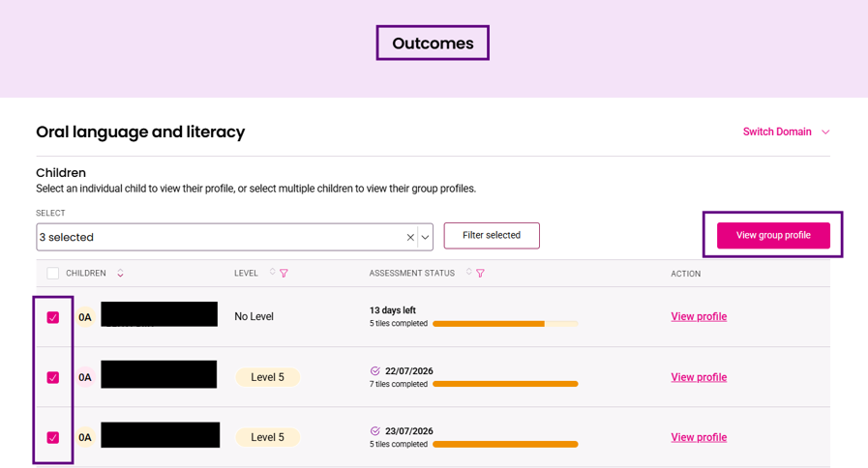Sort the Level column with arrows icon
Screen dimensions: 868x468
pyautogui.click(x=272, y=272)
